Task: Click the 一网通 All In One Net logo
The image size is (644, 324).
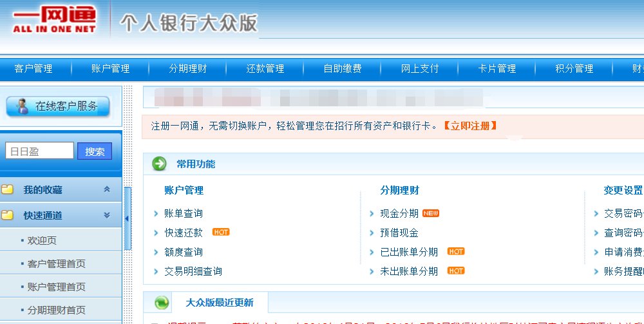Action: pos(54,20)
